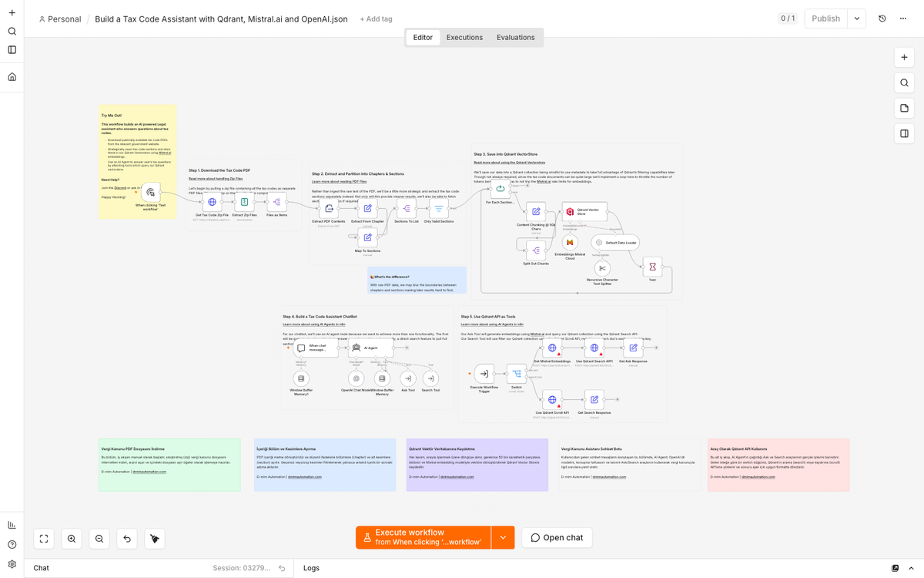Switch to the Executions tab
Viewport: 924px width, 578px height.
(x=464, y=37)
